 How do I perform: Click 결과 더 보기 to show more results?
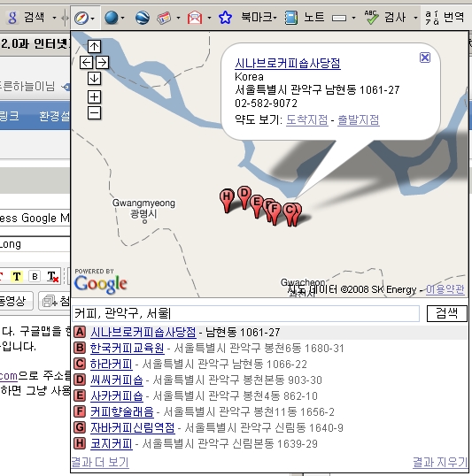100,463
